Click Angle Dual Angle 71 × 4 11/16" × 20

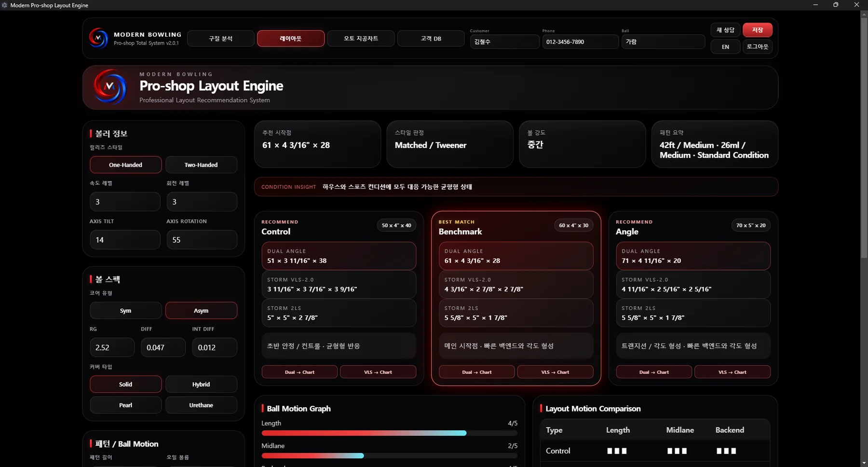(x=693, y=256)
